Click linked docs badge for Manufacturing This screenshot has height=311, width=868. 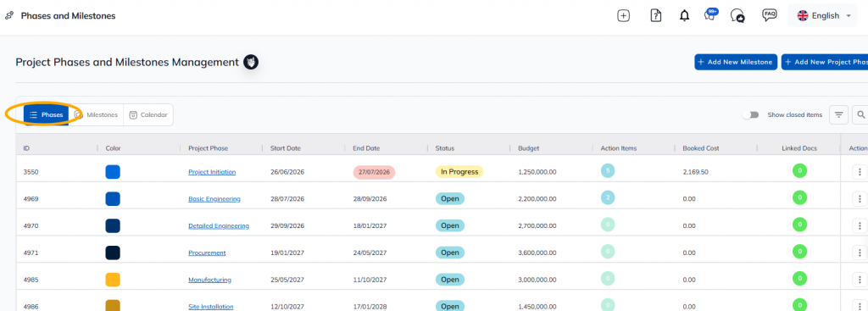pyautogui.click(x=799, y=278)
